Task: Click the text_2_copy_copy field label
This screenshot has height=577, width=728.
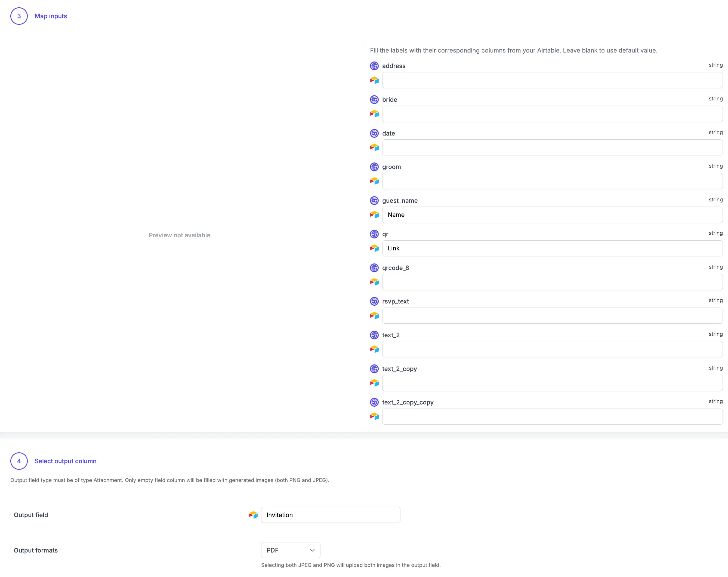Action: tap(408, 402)
